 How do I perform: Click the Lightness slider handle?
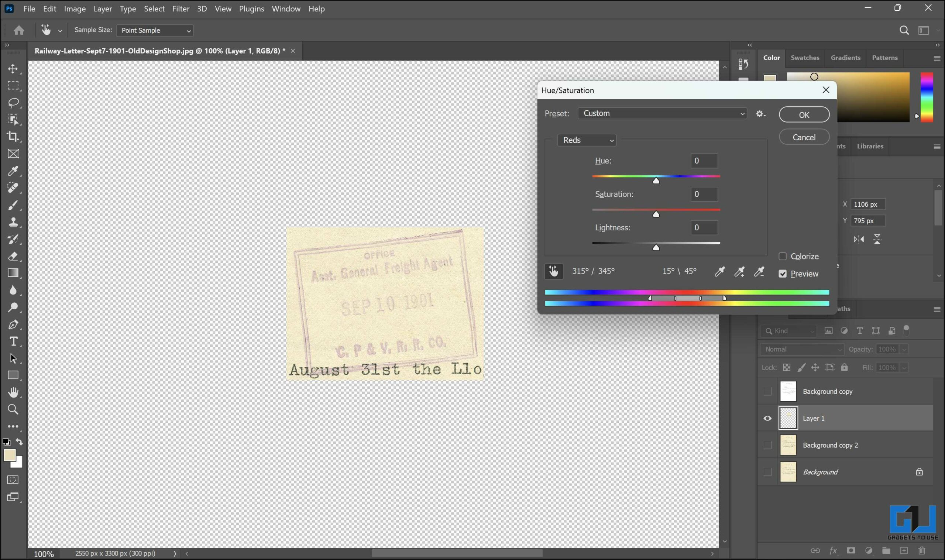click(656, 248)
